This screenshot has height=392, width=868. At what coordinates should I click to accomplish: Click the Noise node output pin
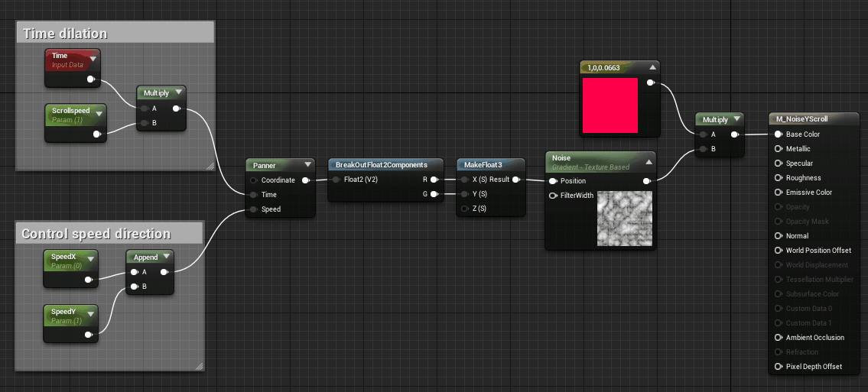(x=646, y=181)
